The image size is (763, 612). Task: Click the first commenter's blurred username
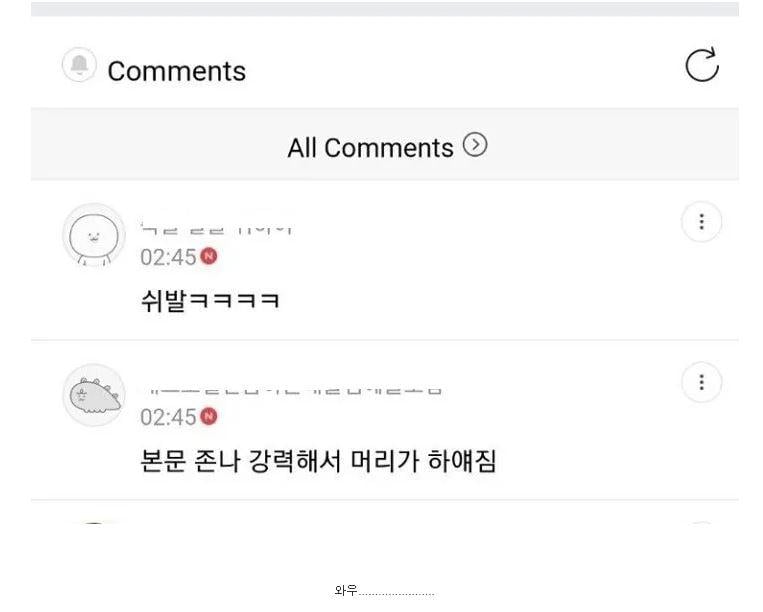216,229
